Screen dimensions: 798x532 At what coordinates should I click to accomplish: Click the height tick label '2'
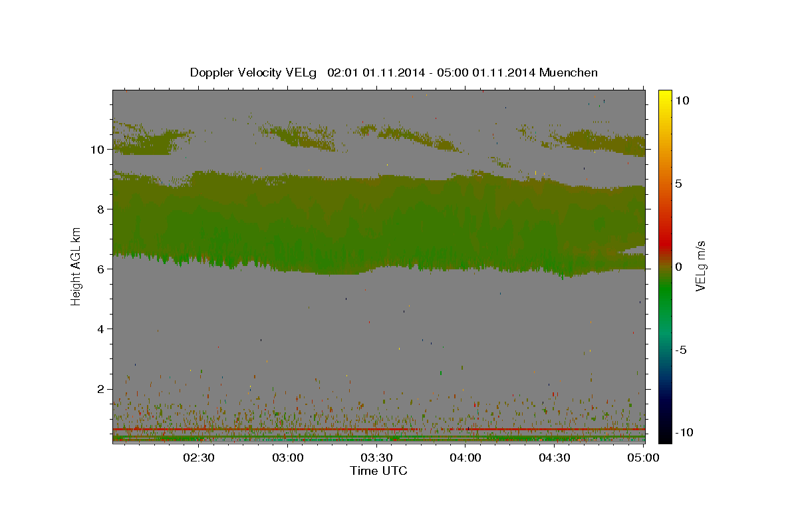coord(100,388)
